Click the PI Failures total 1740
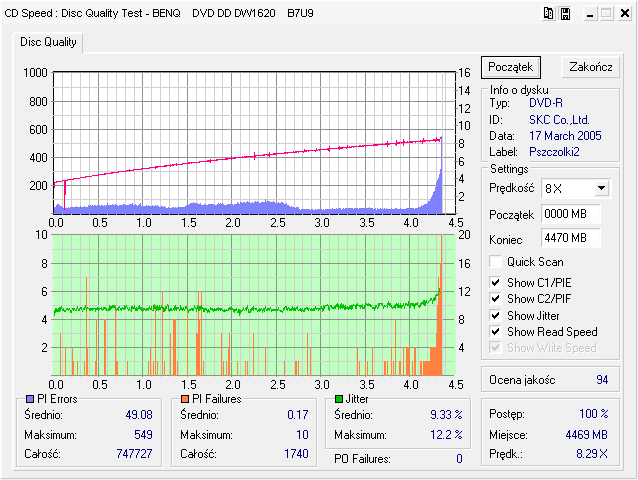This screenshot has height=480, width=638. click(x=296, y=454)
